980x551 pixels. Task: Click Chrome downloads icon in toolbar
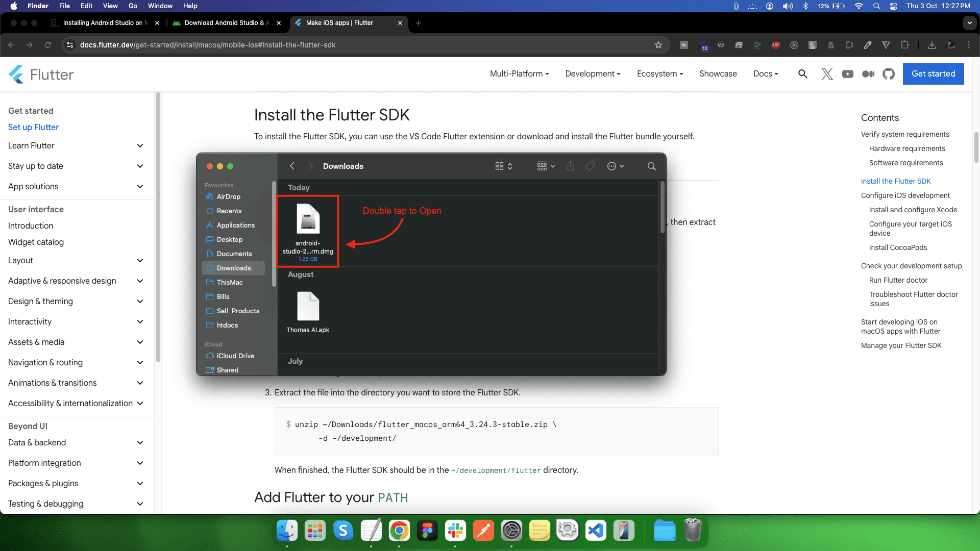click(x=932, y=45)
